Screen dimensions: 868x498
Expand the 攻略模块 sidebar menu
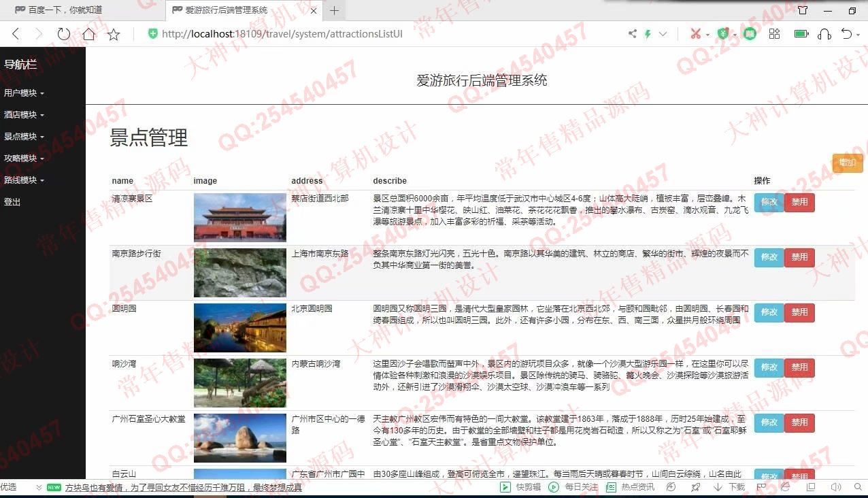tap(24, 159)
